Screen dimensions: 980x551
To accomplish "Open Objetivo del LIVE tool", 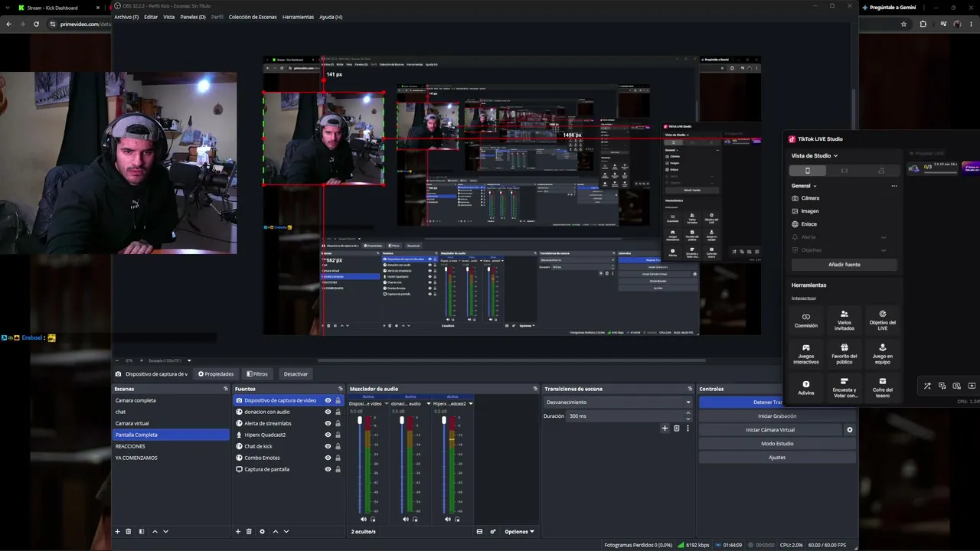I will 883,320.
